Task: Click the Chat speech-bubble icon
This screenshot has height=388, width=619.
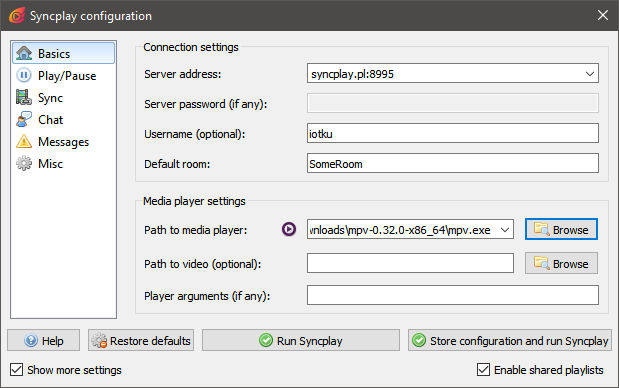Action: 24,119
